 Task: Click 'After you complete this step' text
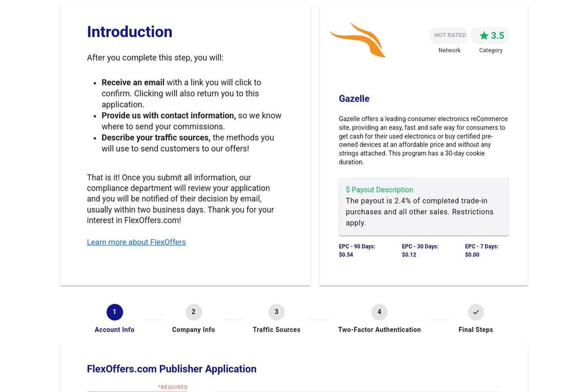[x=155, y=58]
